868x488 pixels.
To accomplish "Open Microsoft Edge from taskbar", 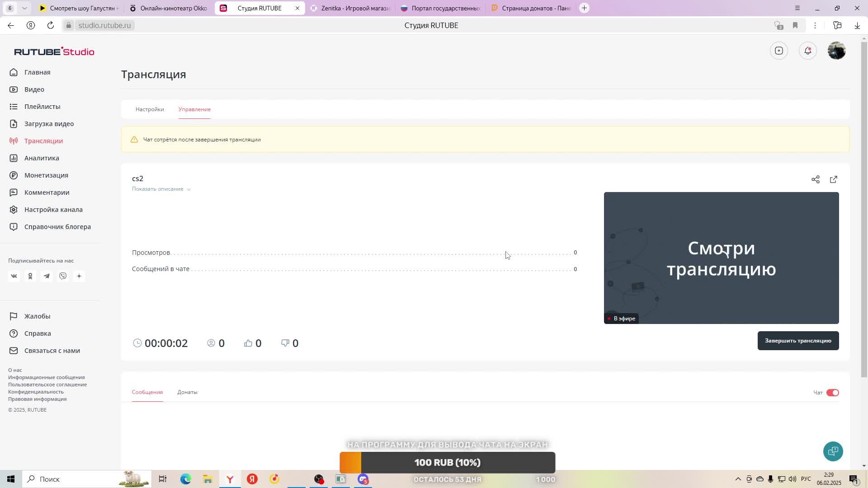I will click(x=185, y=479).
